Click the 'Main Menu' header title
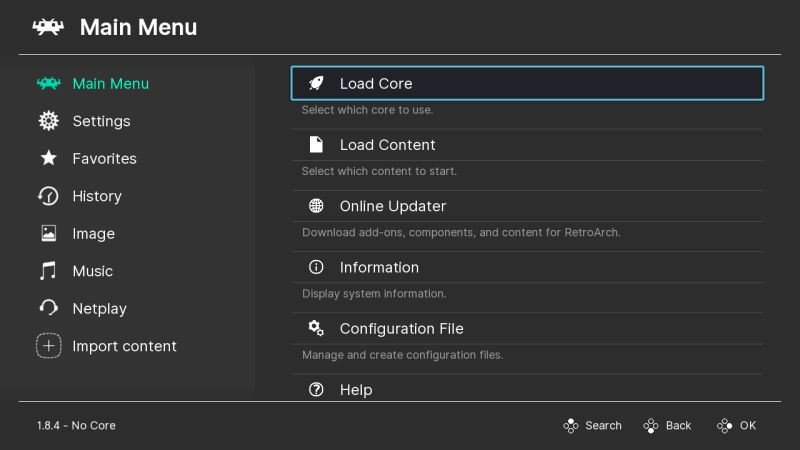The width and height of the screenshot is (800, 450). pyautogui.click(x=138, y=28)
